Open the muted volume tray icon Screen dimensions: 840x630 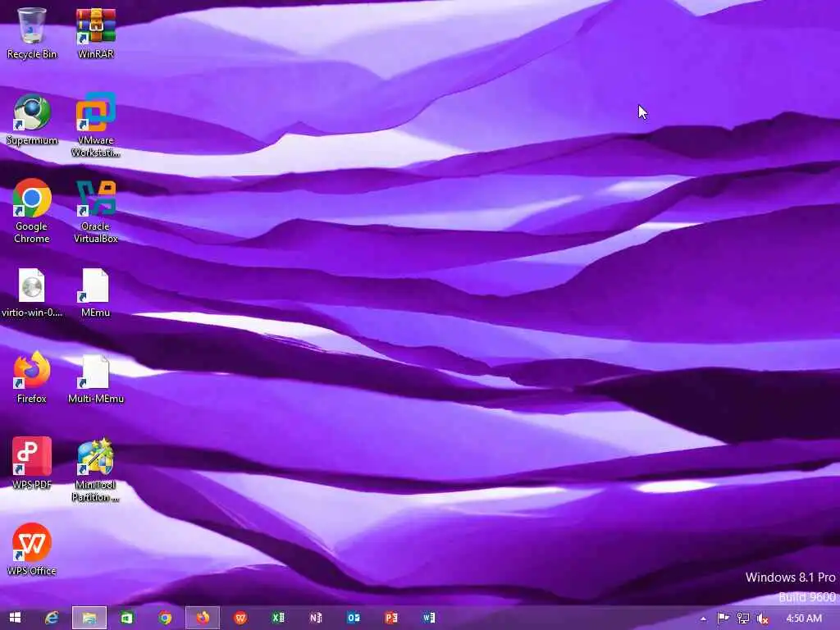763,619
